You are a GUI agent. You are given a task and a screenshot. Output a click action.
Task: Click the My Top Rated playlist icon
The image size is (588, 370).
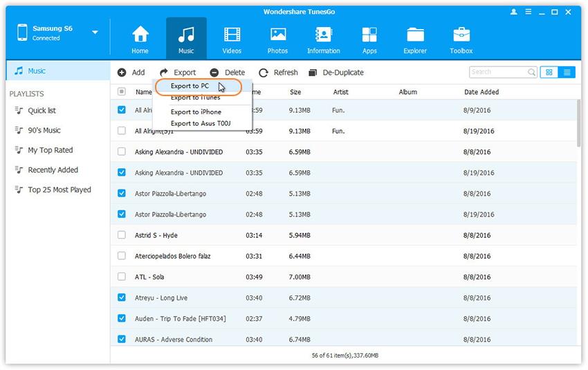click(x=19, y=150)
